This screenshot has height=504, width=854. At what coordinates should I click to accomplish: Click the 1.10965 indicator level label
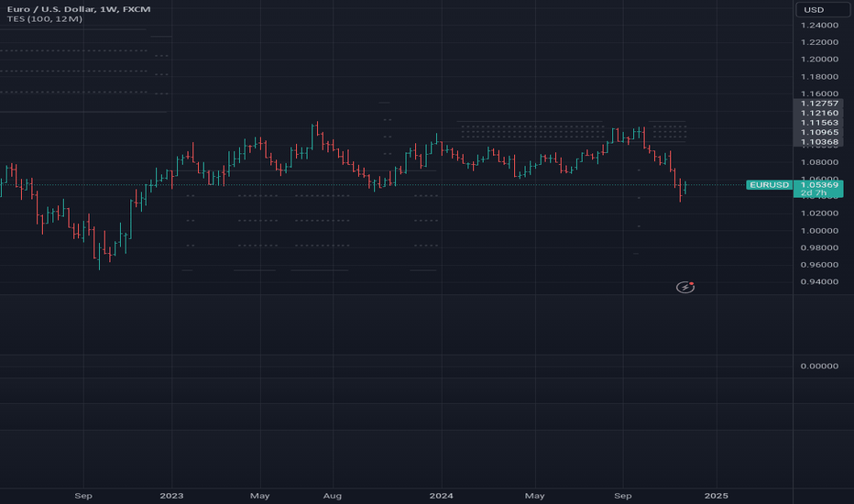click(819, 132)
